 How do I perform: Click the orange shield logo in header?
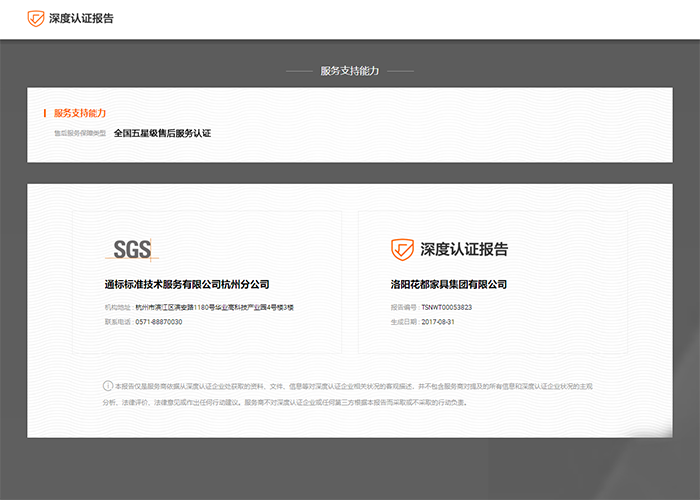[36, 18]
